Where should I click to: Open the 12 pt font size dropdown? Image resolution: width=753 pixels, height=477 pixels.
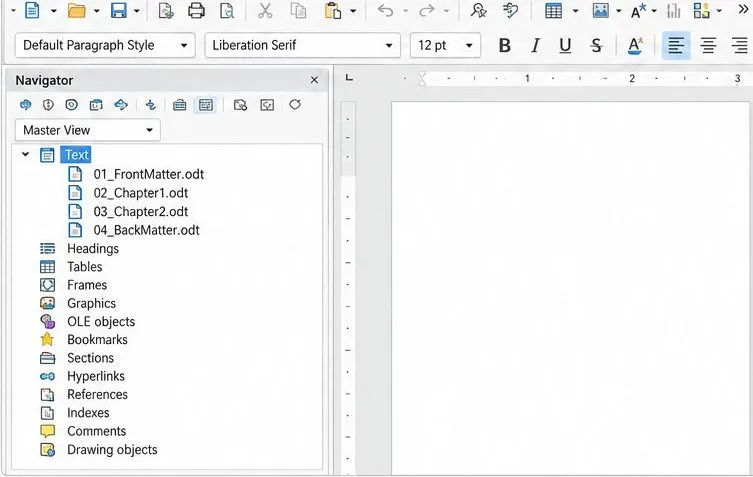(x=469, y=46)
